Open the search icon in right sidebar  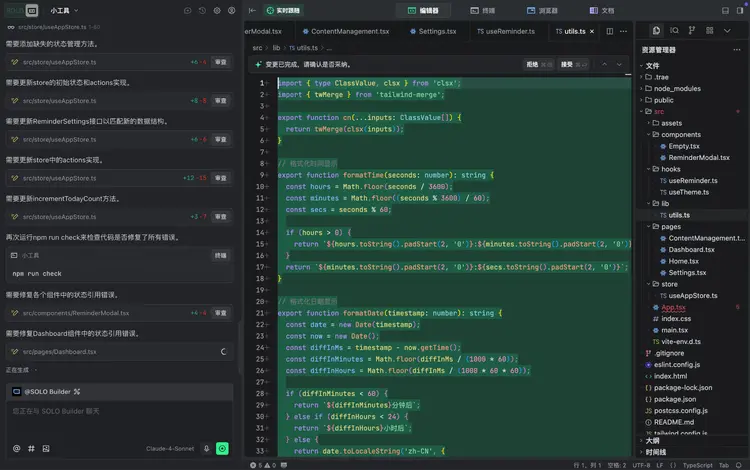pos(674,31)
